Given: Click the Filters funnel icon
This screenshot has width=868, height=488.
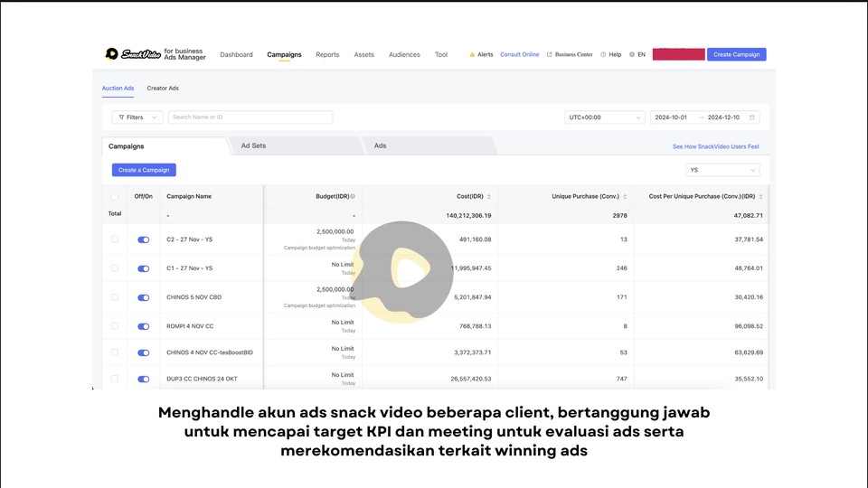Looking at the screenshot, I should click(x=121, y=117).
